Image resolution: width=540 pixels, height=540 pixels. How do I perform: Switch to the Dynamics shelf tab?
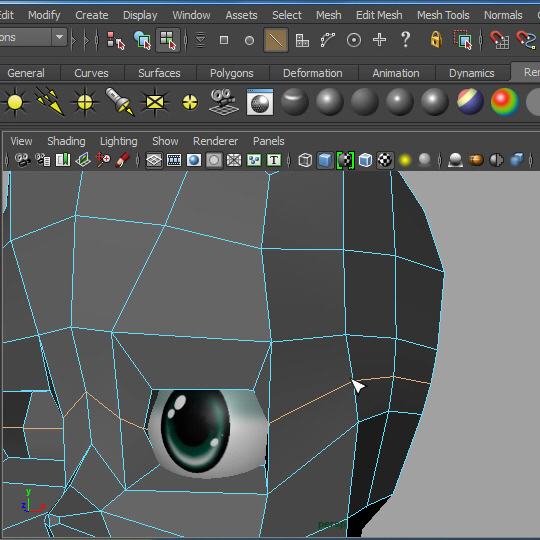(471, 73)
